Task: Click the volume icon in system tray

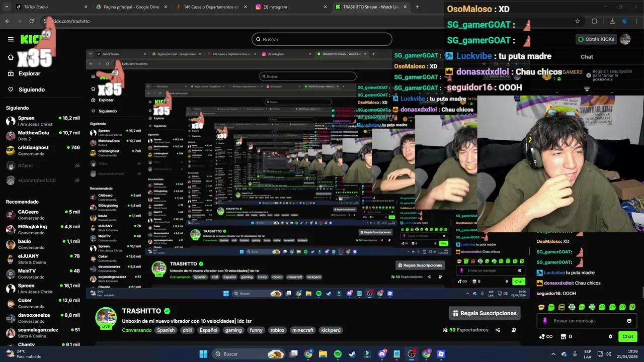Action: [x=609, y=354]
